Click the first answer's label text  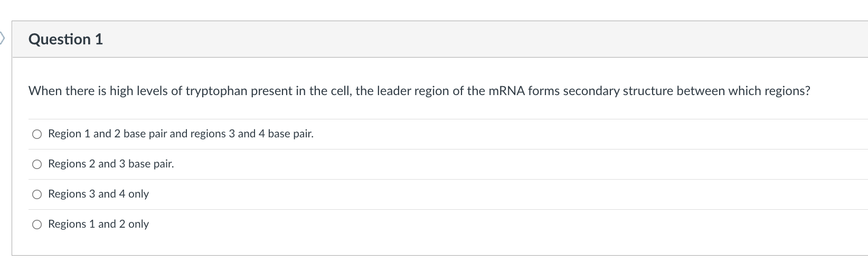[181, 134]
